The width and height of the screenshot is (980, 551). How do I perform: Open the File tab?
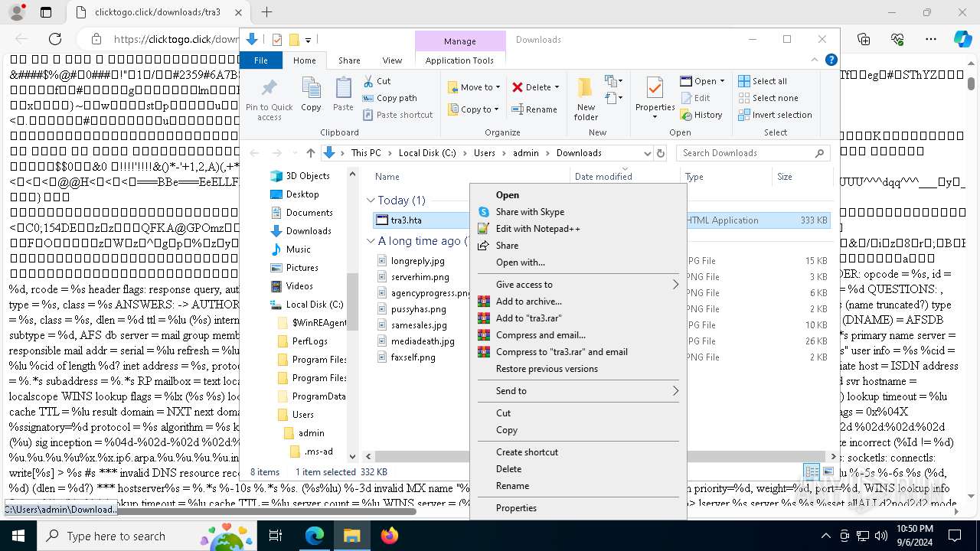[x=261, y=60]
